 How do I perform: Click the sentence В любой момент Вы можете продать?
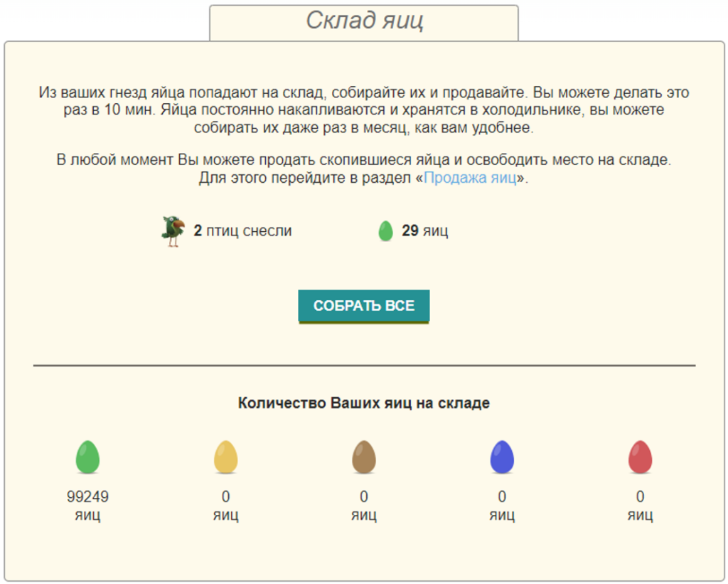364,160
